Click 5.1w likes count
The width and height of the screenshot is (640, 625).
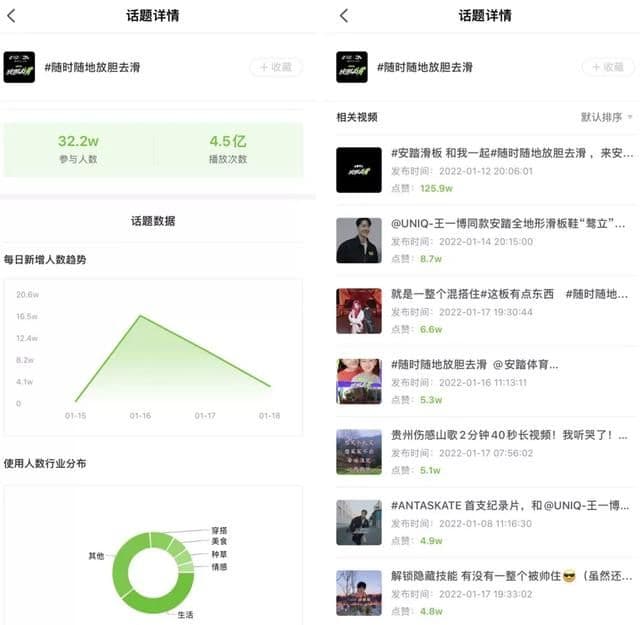click(430, 471)
